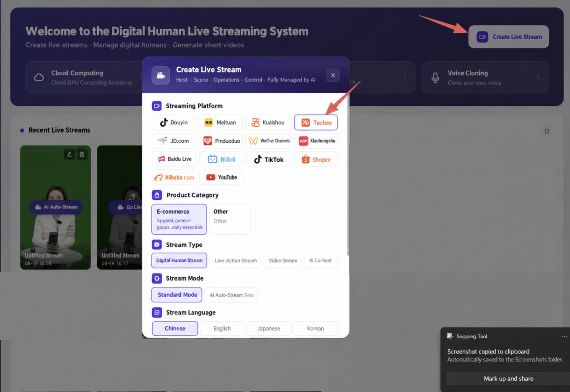This screenshot has width=570, height=392.
Task: Enable AI Auto-Stream Beta mode
Action: click(x=231, y=295)
